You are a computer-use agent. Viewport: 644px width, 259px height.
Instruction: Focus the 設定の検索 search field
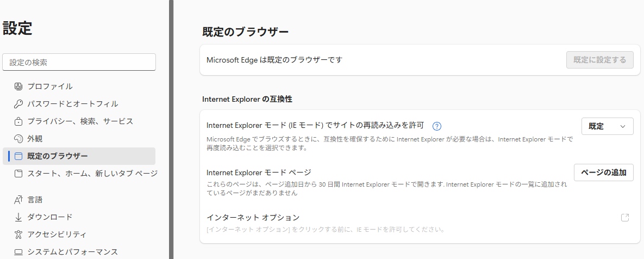(79, 62)
